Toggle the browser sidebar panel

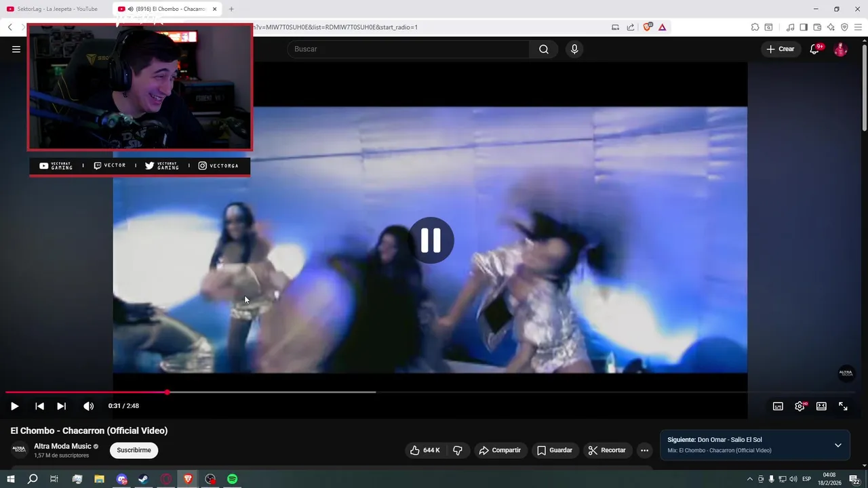pyautogui.click(x=804, y=27)
